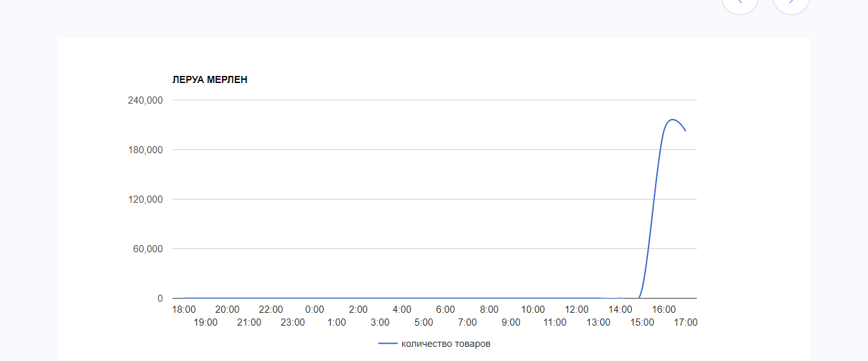Click the blue legend line marker
868x361 pixels.
387,344
